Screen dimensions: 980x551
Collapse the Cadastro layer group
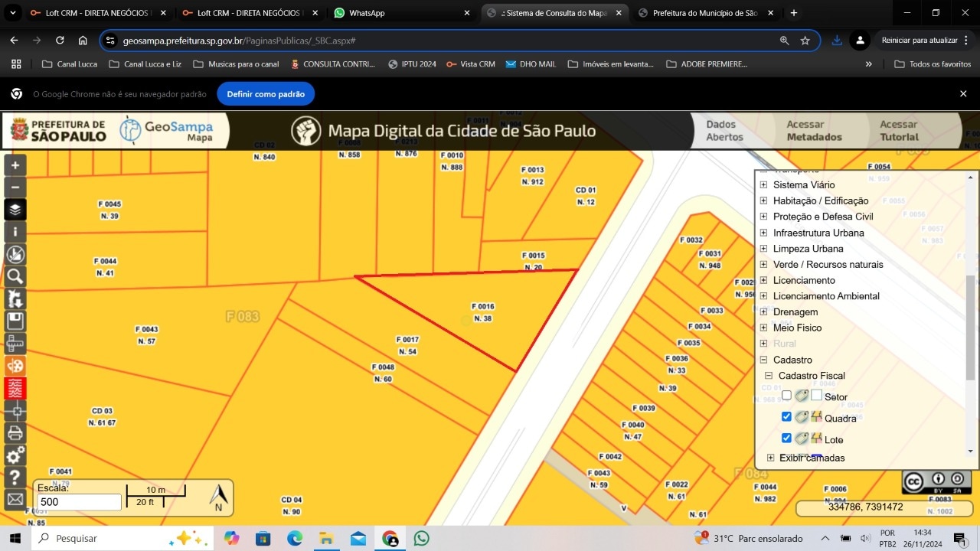[x=763, y=360]
